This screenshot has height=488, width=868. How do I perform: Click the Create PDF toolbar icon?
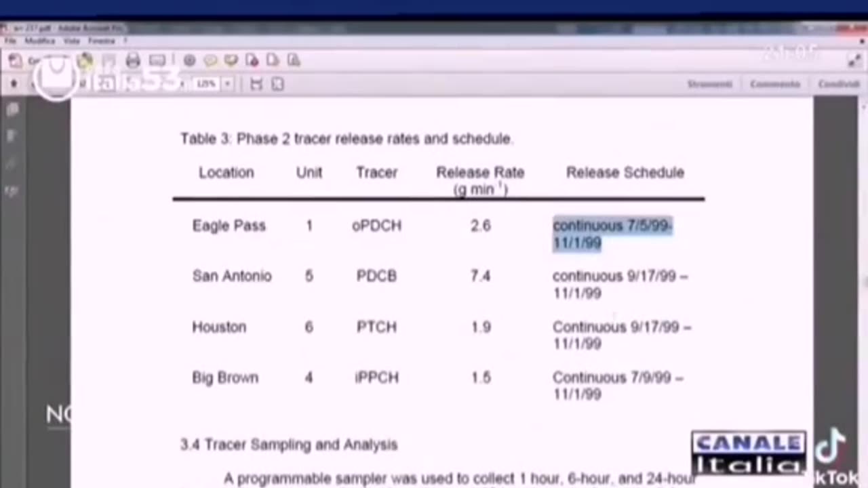tap(15, 60)
